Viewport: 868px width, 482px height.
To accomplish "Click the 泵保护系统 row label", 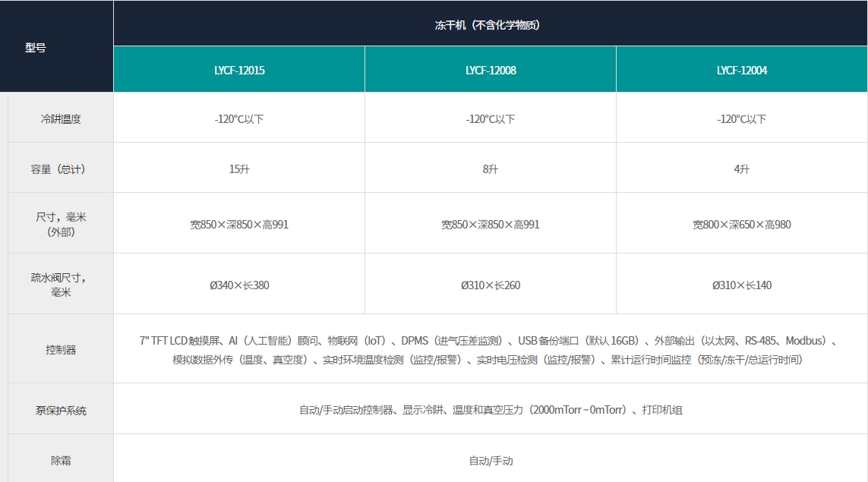I will click(x=61, y=411).
